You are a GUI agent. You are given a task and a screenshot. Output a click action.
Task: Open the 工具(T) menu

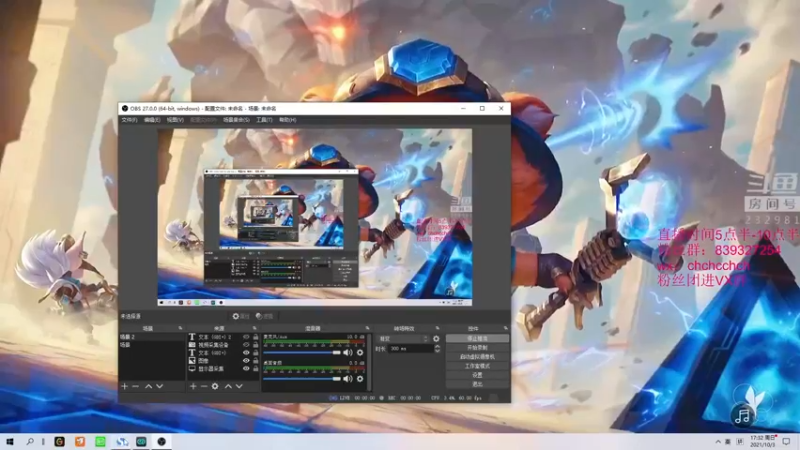pos(264,120)
